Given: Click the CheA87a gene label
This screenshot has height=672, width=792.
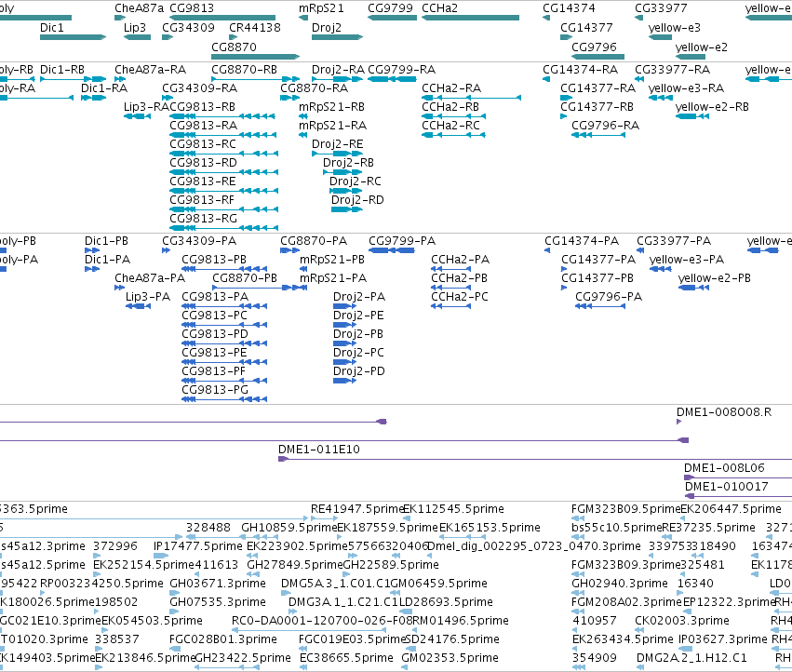Looking at the screenshot, I should (x=140, y=8).
